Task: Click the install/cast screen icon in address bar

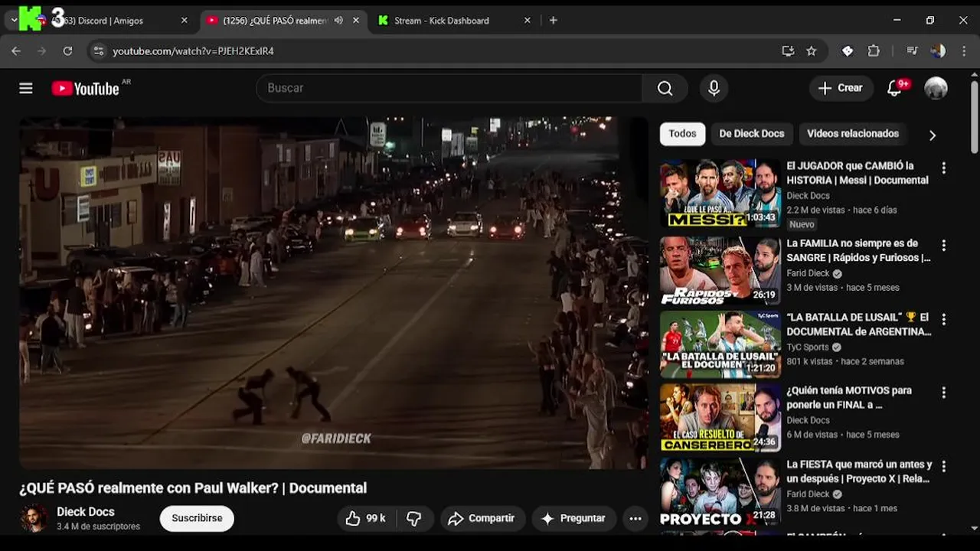Action: coord(788,51)
